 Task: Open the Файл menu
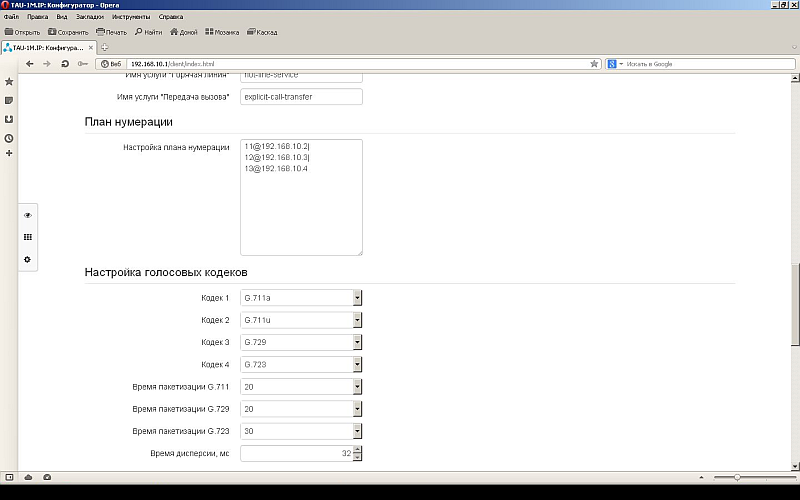tap(11, 17)
